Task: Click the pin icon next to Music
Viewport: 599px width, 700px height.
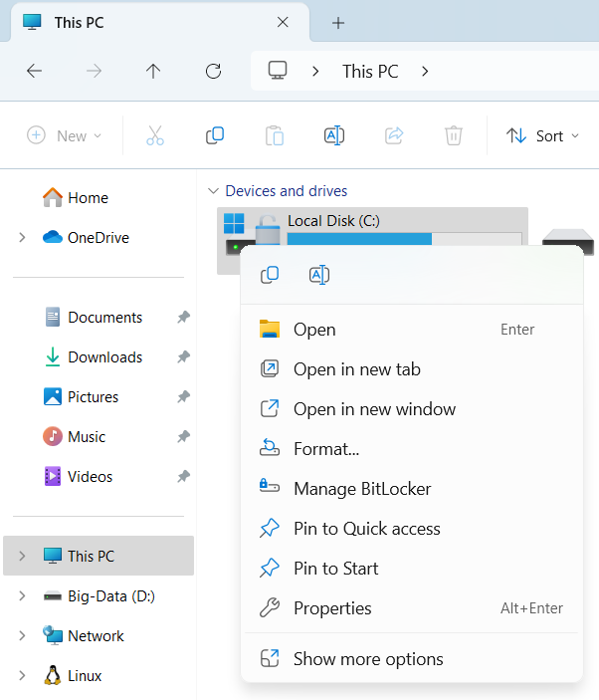Action: tap(183, 436)
